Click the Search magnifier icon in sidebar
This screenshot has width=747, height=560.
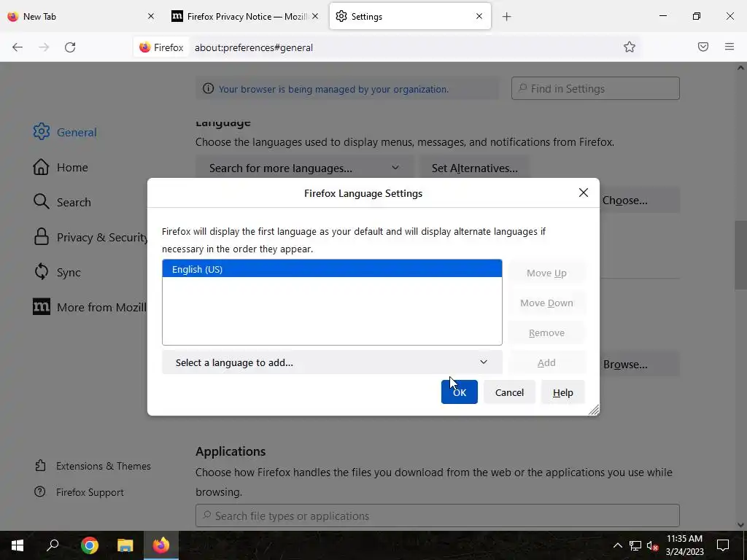coord(42,202)
